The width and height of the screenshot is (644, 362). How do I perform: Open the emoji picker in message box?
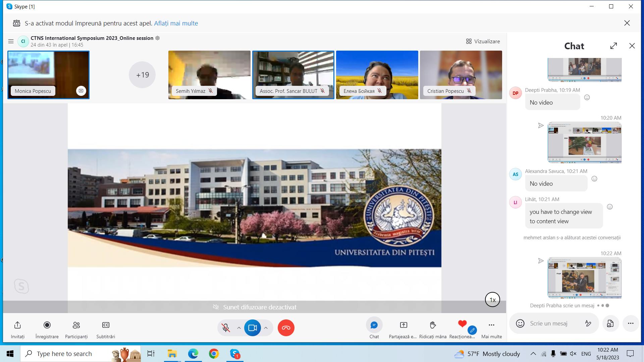coord(520,323)
